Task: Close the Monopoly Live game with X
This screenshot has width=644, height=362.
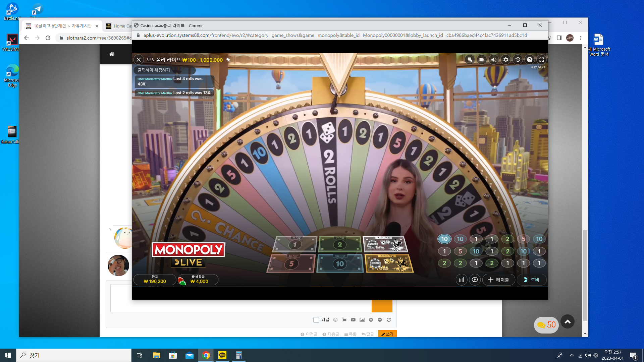Action: point(139,60)
